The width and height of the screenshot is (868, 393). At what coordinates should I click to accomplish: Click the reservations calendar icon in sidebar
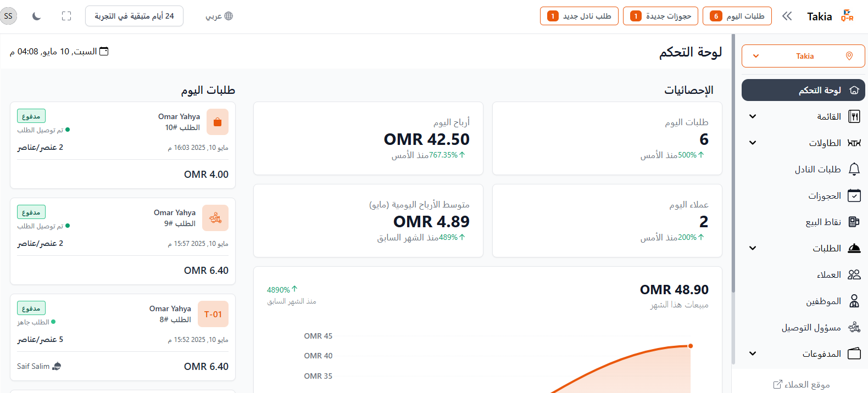point(854,195)
